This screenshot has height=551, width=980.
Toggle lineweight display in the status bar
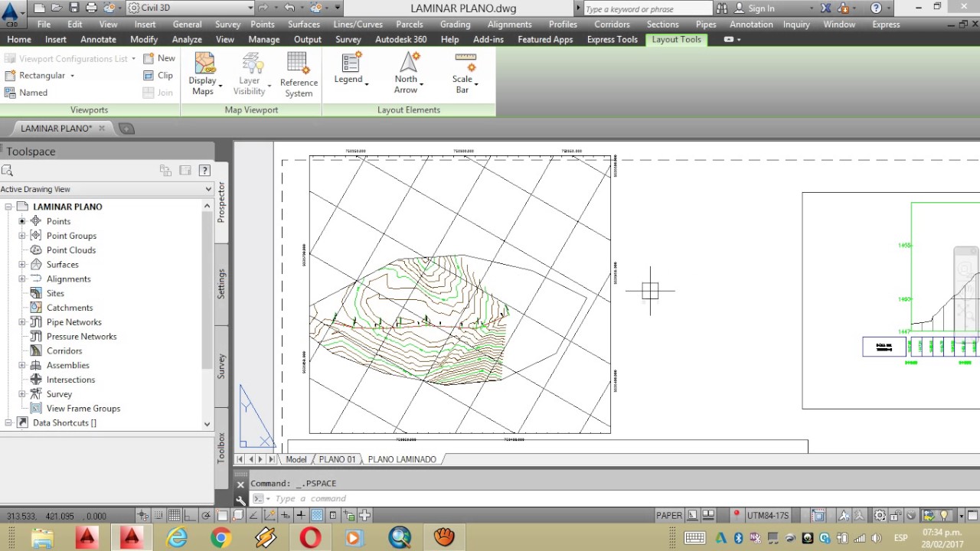(301, 516)
